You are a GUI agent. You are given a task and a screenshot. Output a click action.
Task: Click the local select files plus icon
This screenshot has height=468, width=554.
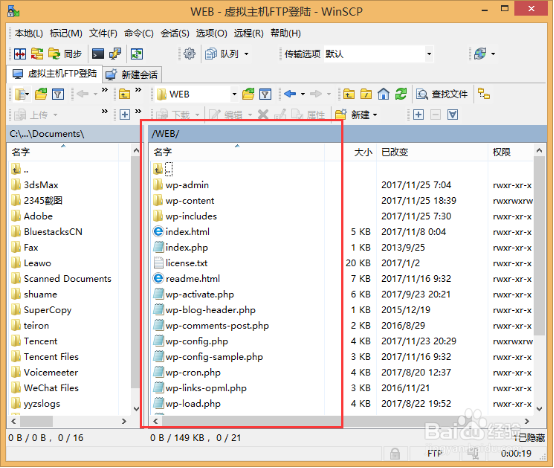click(125, 114)
